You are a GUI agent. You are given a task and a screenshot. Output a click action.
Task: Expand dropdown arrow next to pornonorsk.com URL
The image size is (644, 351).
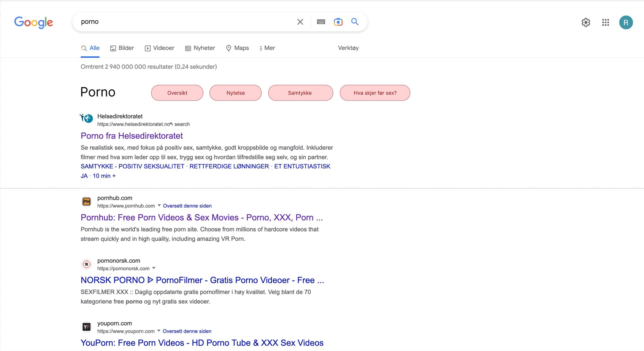(154, 268)
